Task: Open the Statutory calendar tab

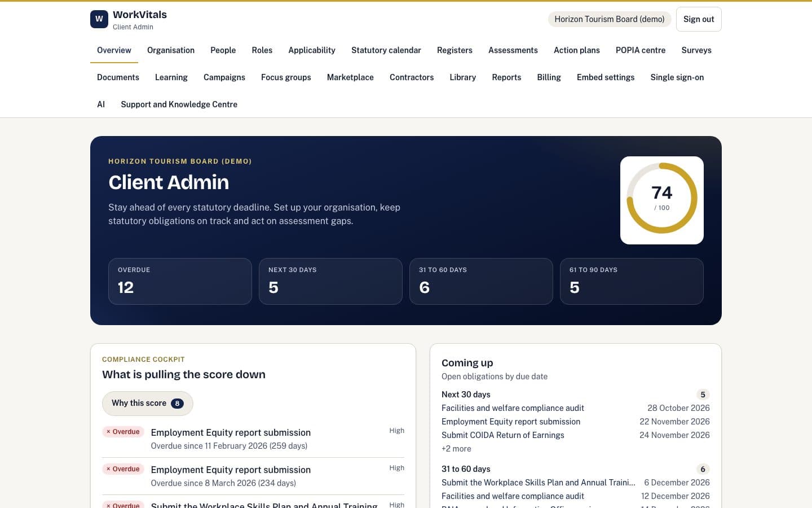Action: pyautogui.click(x=386, y=50)
